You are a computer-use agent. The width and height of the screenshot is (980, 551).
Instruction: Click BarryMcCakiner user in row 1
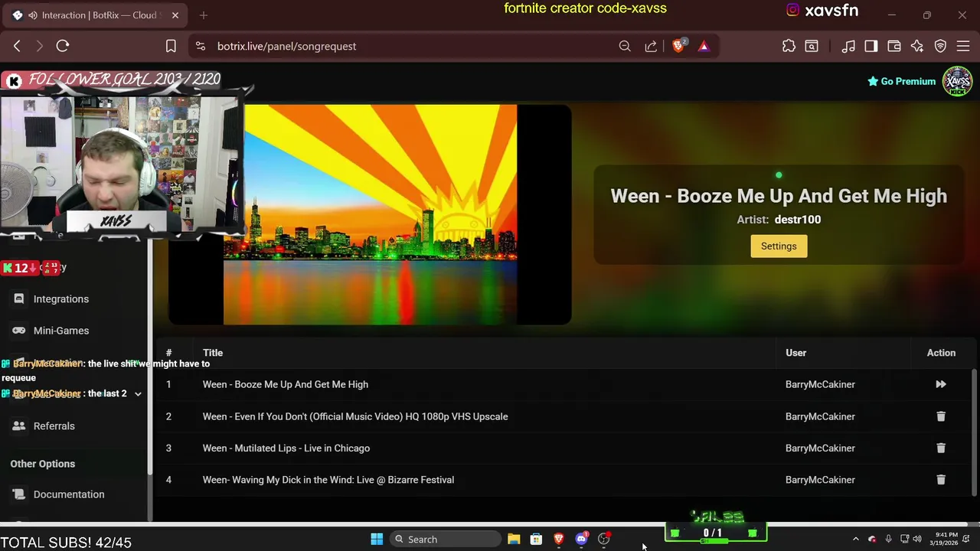pyautogui.click(x=820, y=384)
